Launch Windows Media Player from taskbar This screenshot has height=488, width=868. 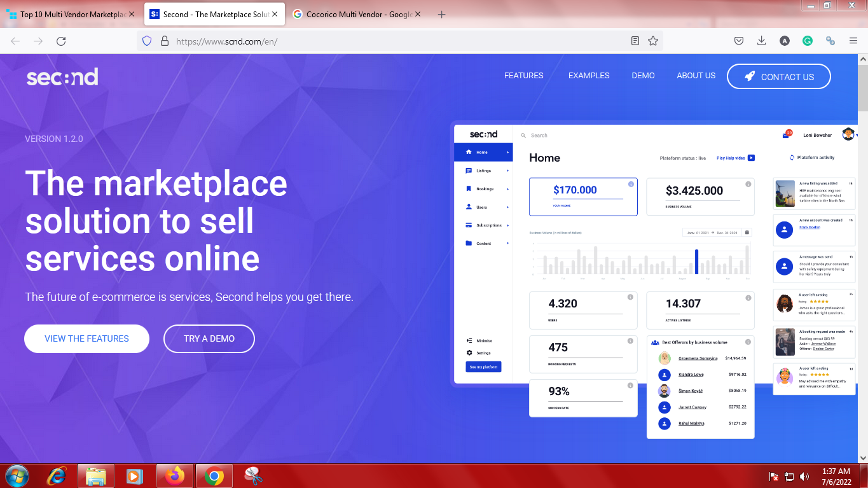tap(134, 476)
